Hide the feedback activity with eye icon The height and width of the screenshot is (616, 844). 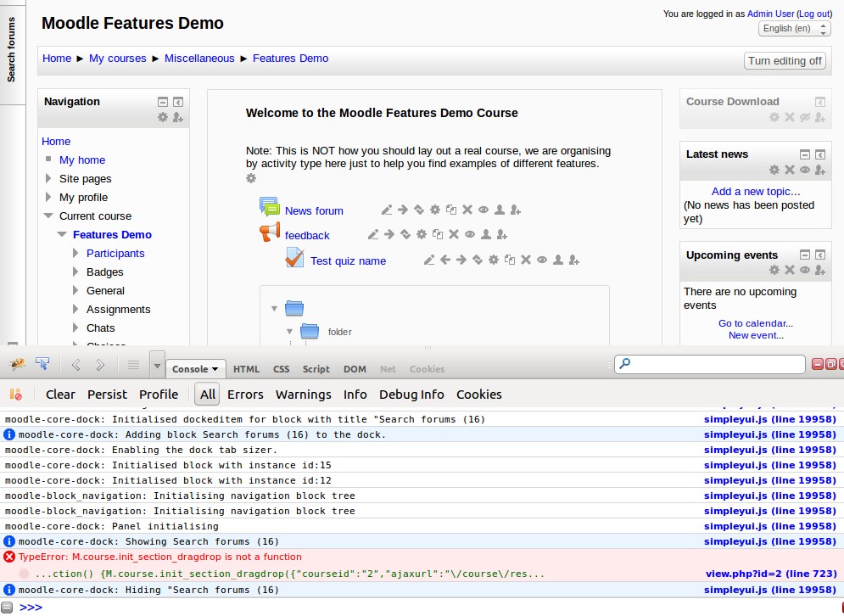(470, 234)
